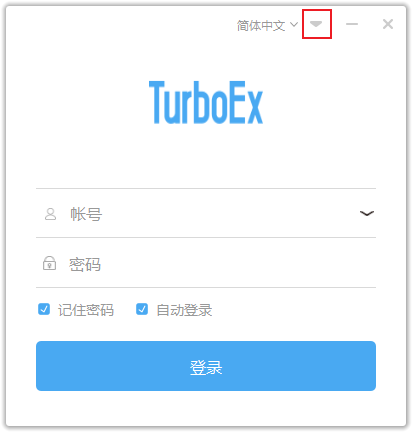Expand the saved accounts list in 帐号 field
412x432 pixels.
click(367, 213)
